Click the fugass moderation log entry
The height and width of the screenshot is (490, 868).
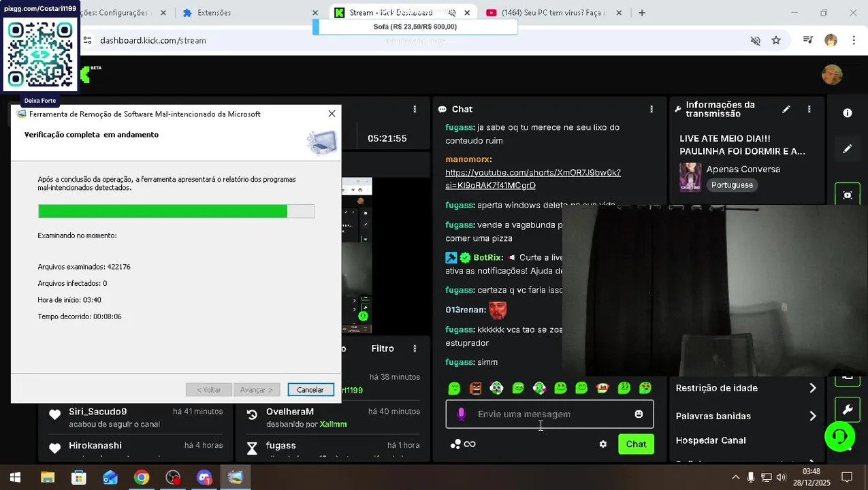(334, 447)
